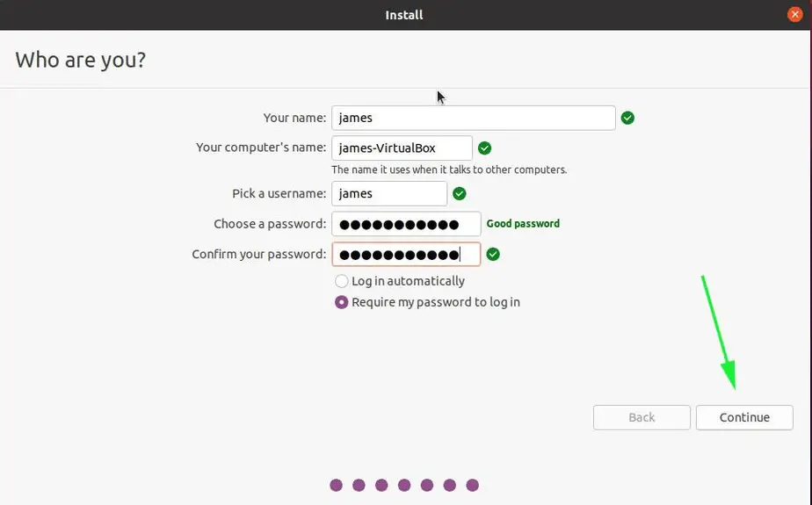The image size is (812, 505).
Task: Focus the Confirm your password field
Action: [406, 254]
